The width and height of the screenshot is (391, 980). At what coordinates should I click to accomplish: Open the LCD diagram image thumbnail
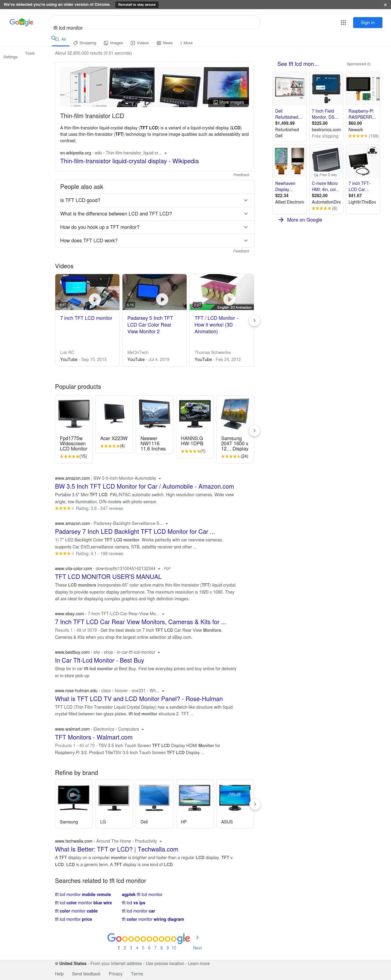point(84,87)
